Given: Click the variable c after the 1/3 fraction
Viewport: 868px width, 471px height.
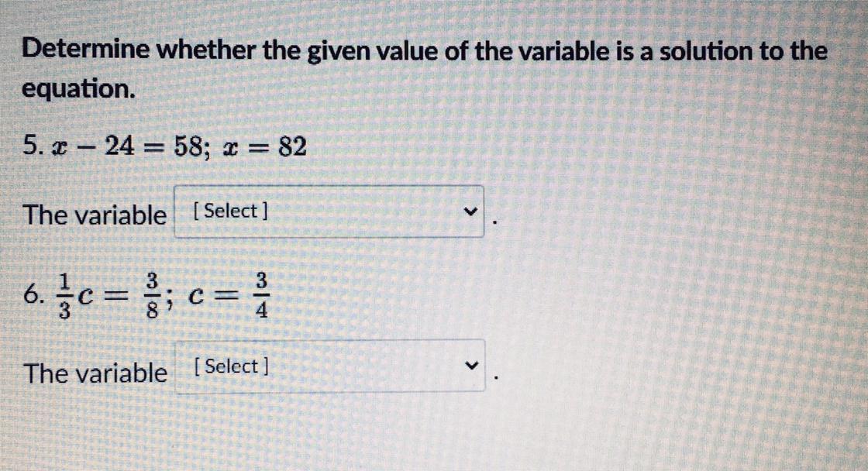Looking at the screenshot, I should [84, 297].
